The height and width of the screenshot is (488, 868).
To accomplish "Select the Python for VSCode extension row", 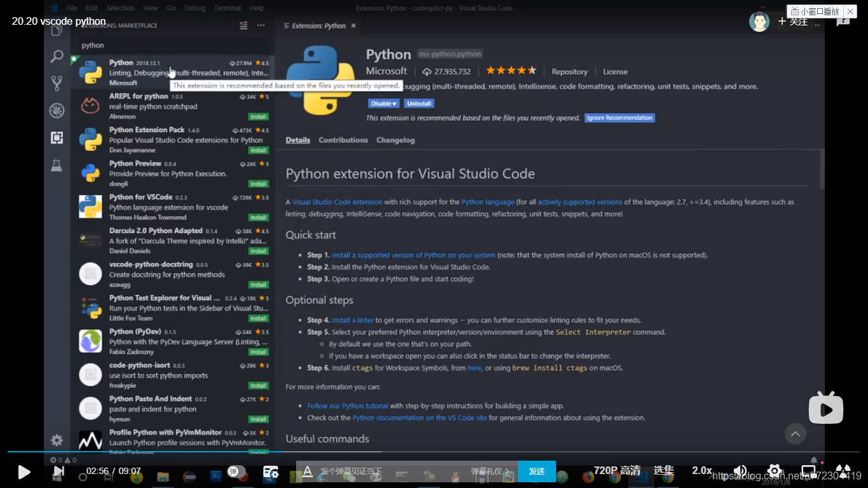I will point(172,207).
